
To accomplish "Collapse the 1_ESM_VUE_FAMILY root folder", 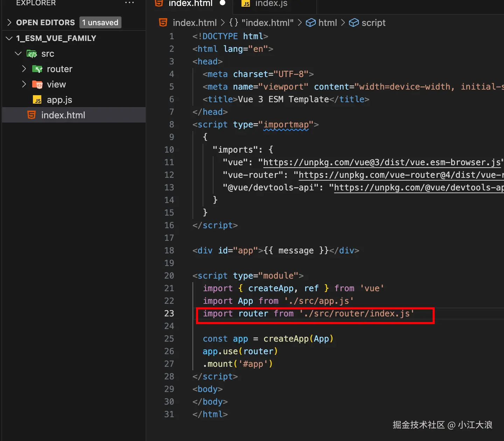I will (9, 38).
